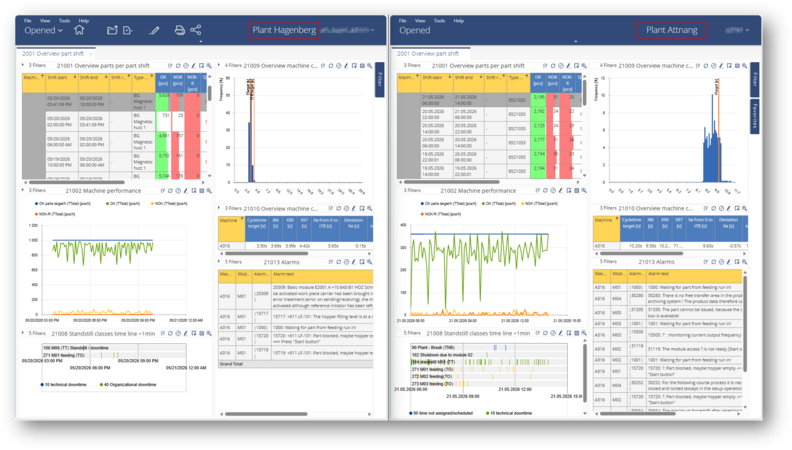Click the Home icon in Hagenberg toolbar
This screenshot has width=792, height=450.
pos(79,30)
